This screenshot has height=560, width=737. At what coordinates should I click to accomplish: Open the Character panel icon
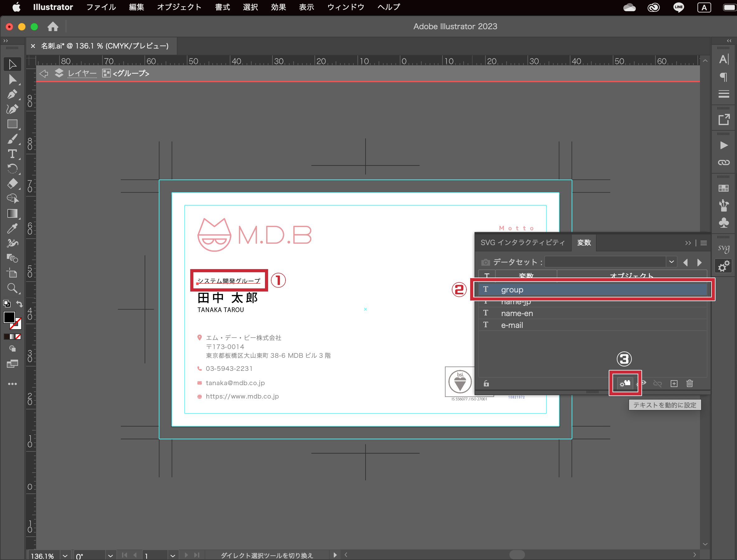[723, 59]
